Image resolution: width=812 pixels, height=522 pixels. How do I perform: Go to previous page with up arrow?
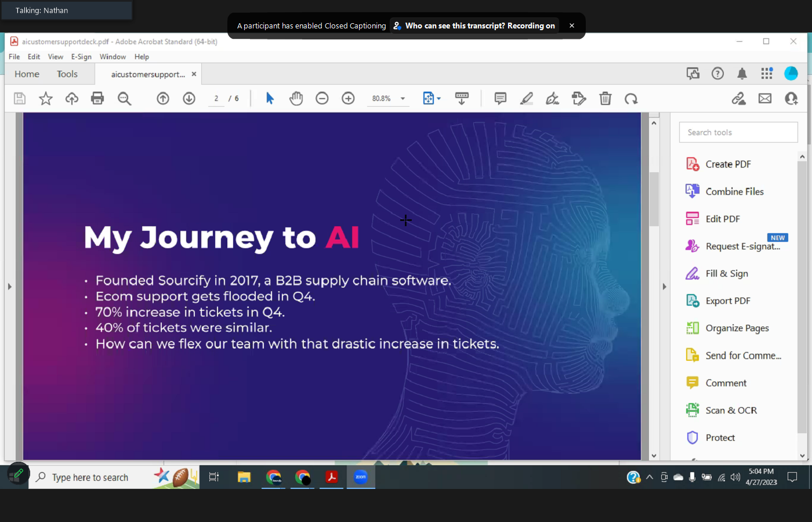163,99
